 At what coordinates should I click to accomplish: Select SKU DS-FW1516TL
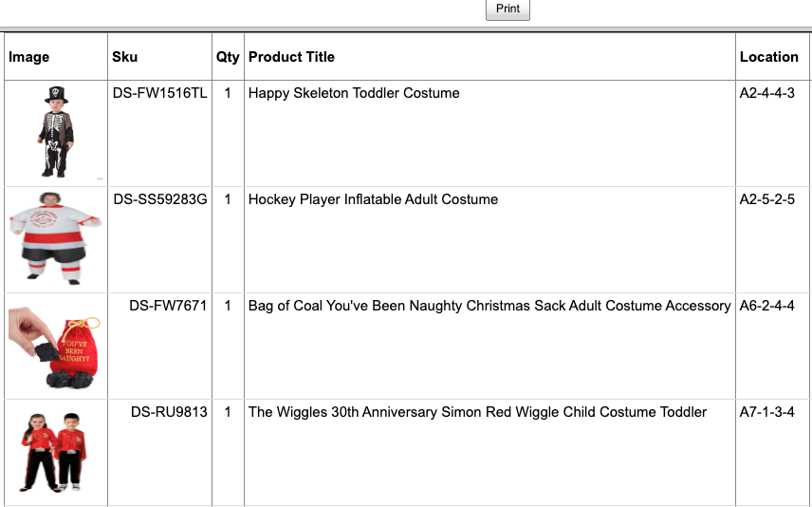[159, 93]
